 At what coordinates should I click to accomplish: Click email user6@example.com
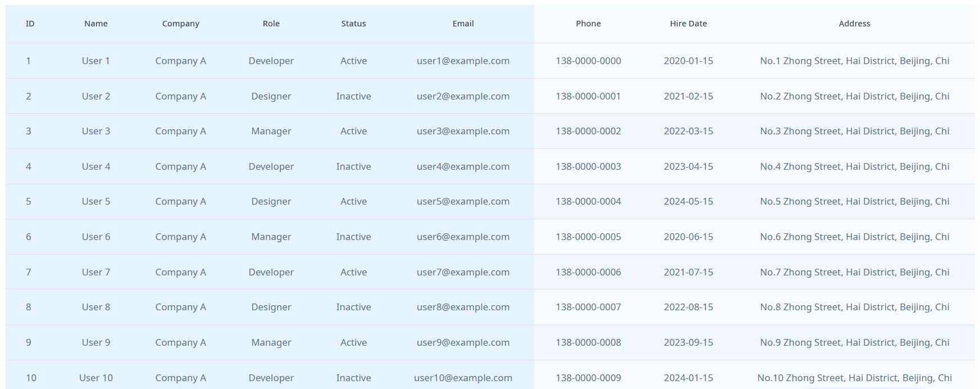(463, 237)
